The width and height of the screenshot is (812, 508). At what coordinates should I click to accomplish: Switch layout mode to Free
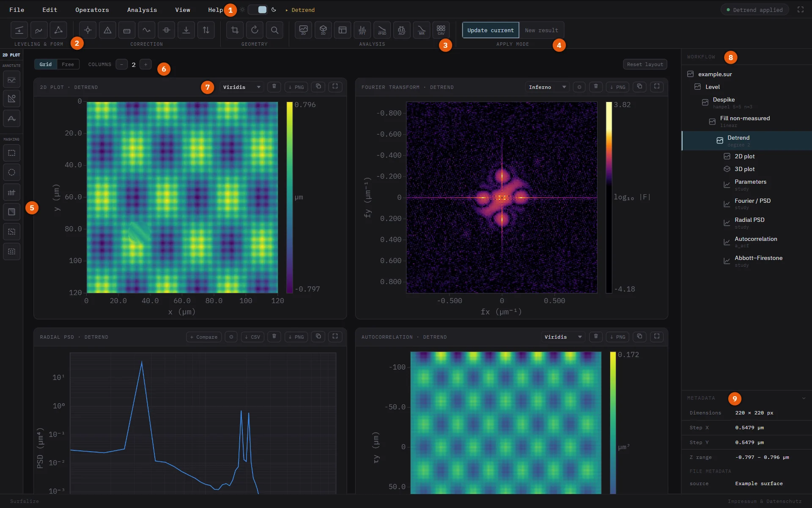[x=68, y=64]
